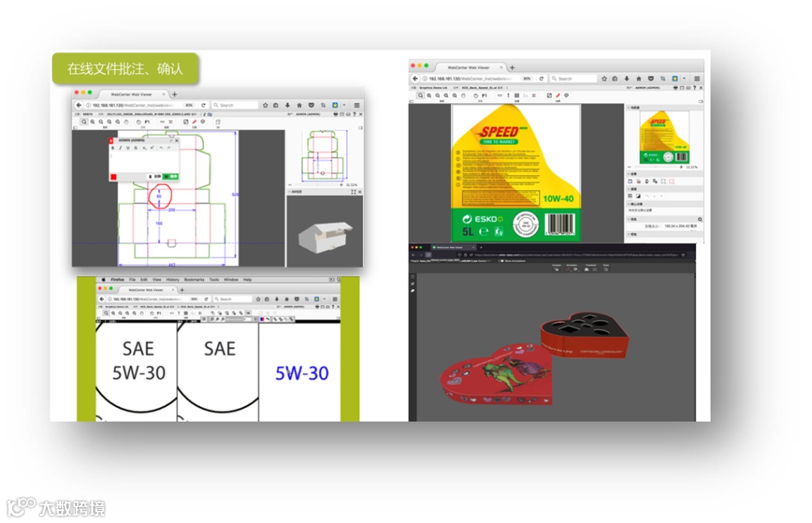The image size is (812, 523).
Task: Collapse 3D preview panel in die-line viewer
Action: 290,192
